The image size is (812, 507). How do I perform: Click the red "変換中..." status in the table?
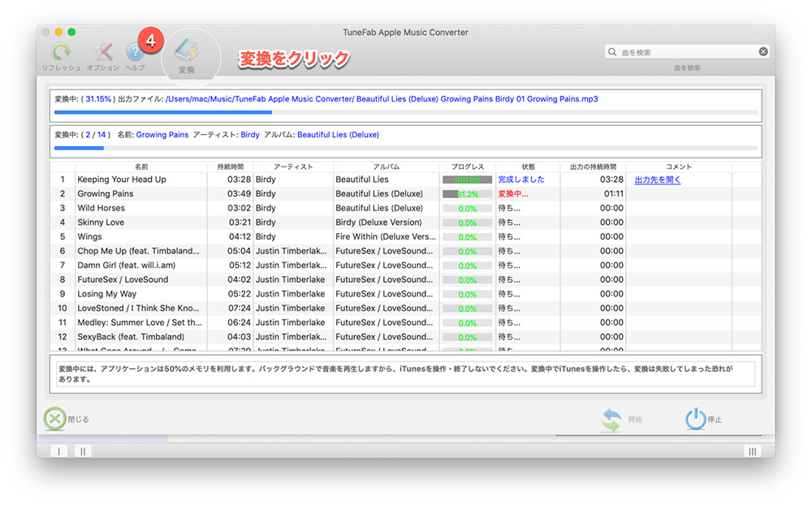[x=512, y=194]
